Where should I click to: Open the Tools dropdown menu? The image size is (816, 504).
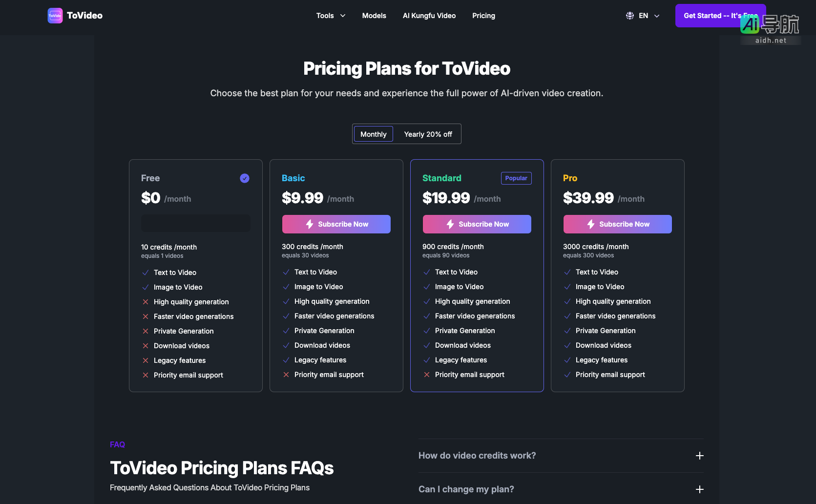pos(331,16)
